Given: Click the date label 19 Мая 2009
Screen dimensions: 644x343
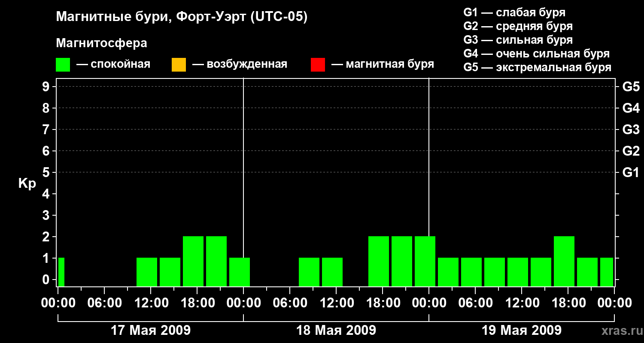Looking at the screenshot, I should [522, 330].
